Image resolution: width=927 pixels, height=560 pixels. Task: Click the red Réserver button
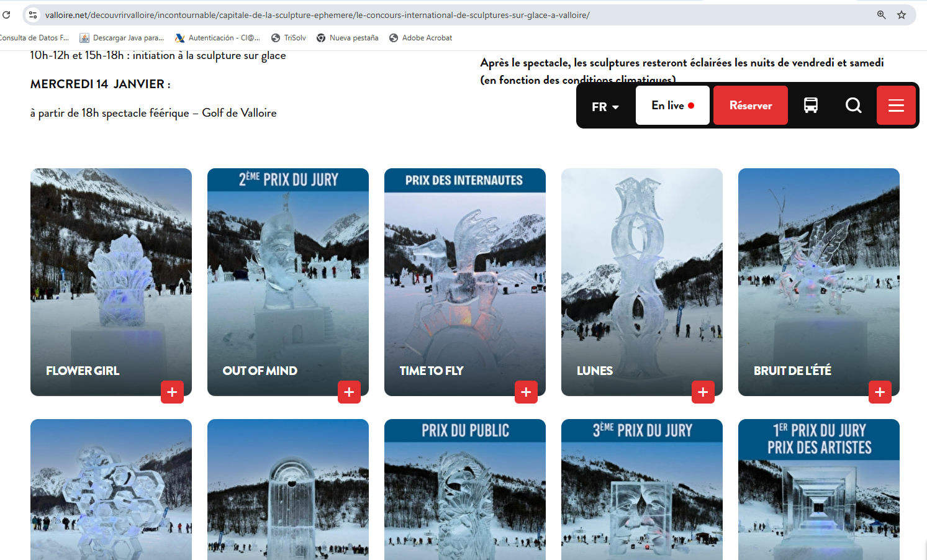[751, 106]
